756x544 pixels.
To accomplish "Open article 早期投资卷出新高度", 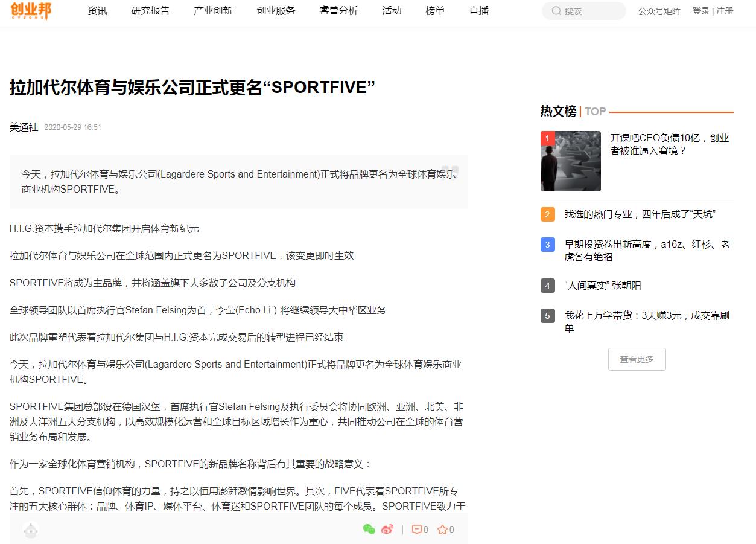I will click(647, 251).
